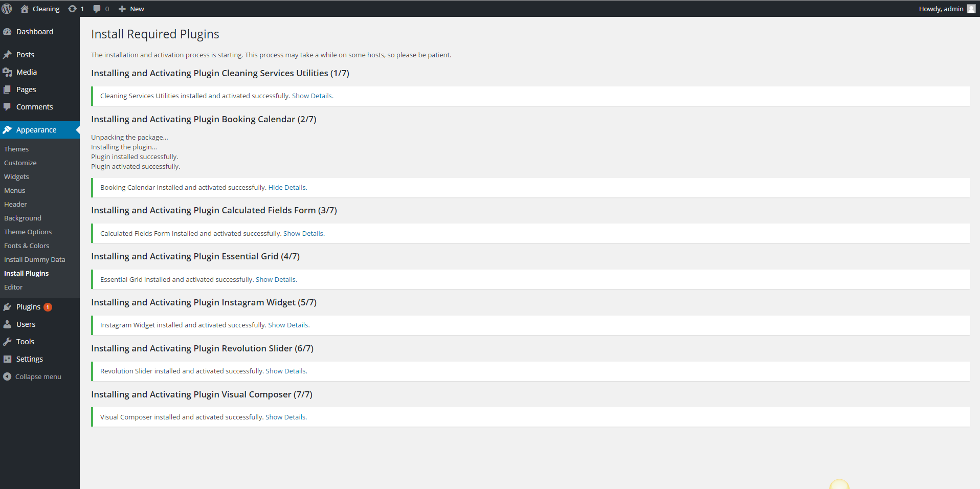
Task: Click the Collapse menu arrow icon
Action: pyautogui.click(x=7, y=376)
